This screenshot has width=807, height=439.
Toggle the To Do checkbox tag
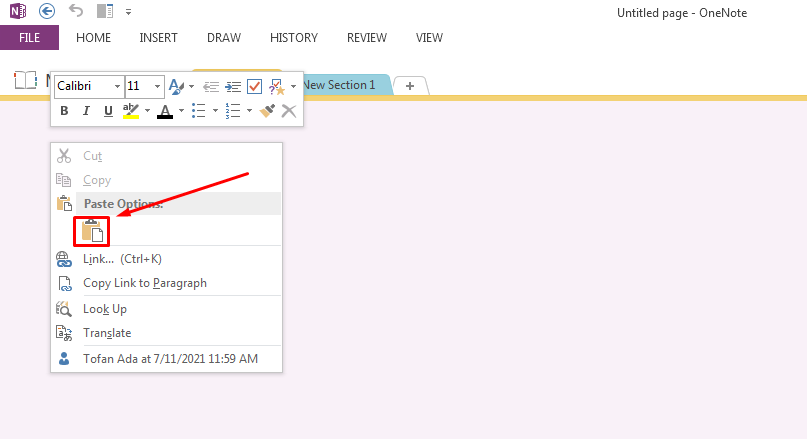254,86
